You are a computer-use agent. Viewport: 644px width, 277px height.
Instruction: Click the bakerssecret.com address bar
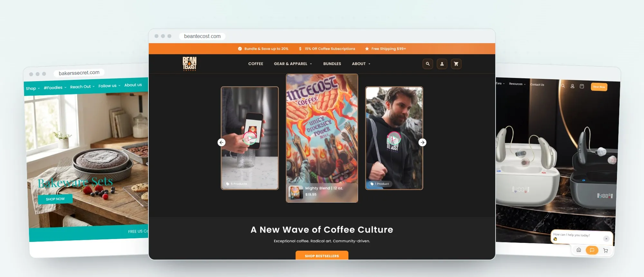[x=79, y=73]
